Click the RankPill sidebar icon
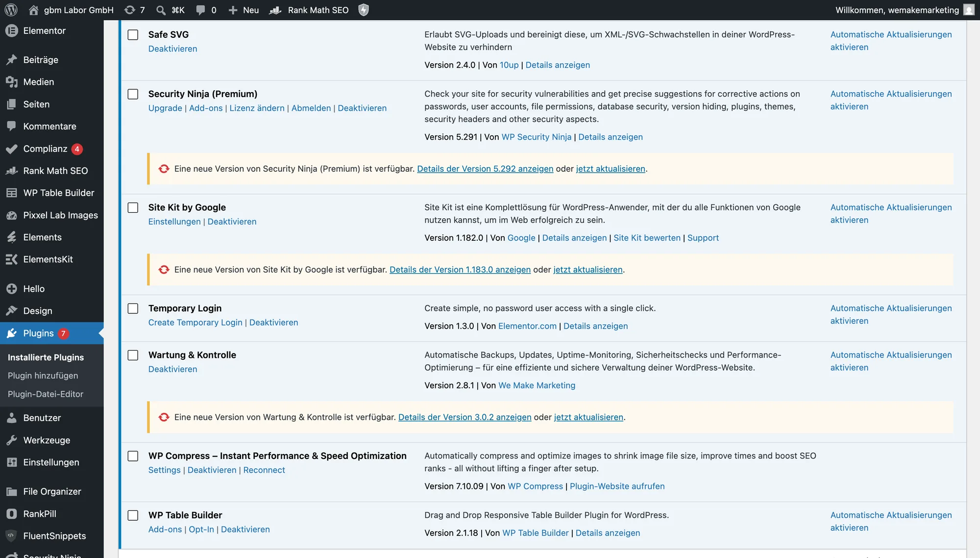The width and height of the screenshot is (980, 558). [x=12, y=514]
